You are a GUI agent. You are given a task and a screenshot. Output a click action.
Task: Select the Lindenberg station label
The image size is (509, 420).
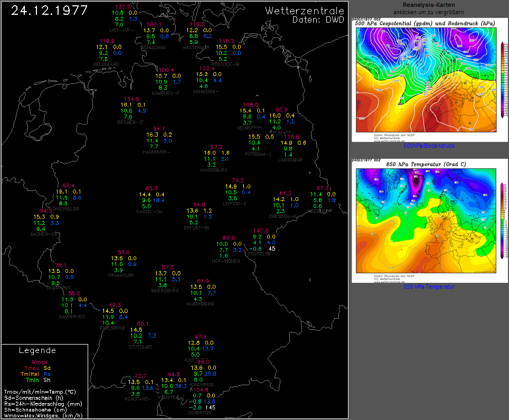coord(290,159)
